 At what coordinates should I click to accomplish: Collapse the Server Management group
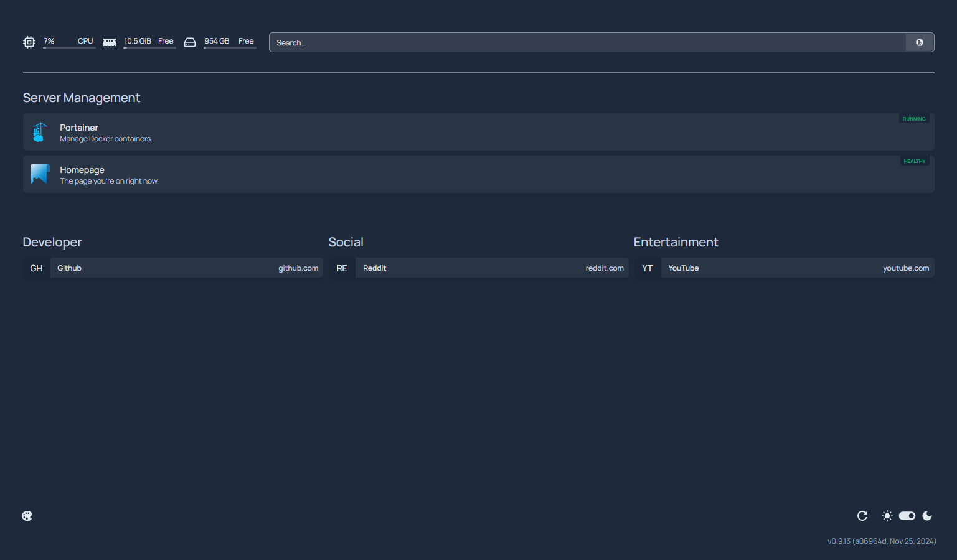point(81,98)
